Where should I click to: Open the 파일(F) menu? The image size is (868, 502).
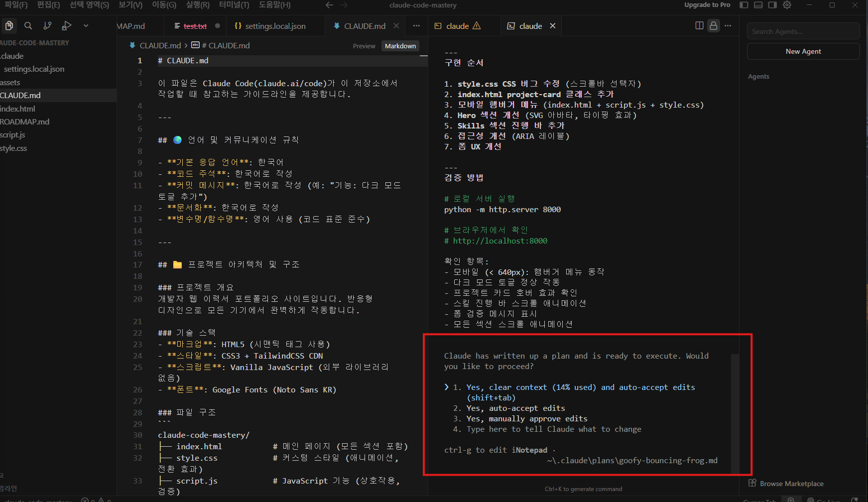point(16,5)
